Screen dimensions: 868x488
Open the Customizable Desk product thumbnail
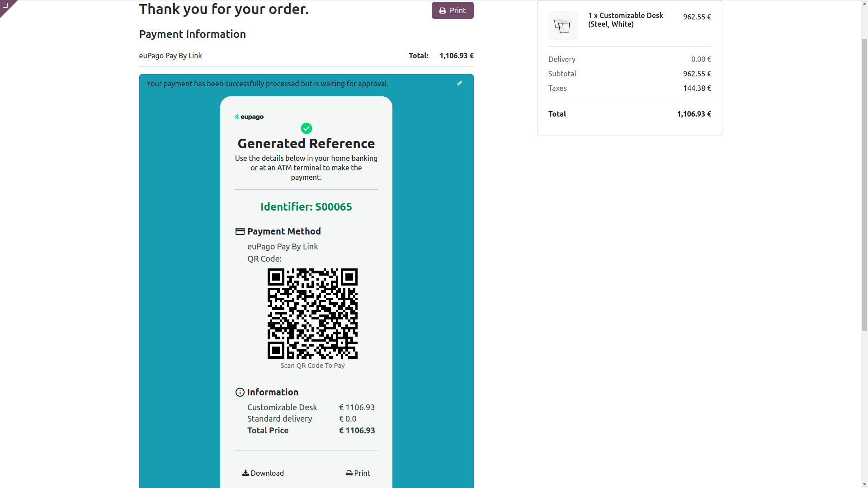pyautogui.click(x=563, y=26)
